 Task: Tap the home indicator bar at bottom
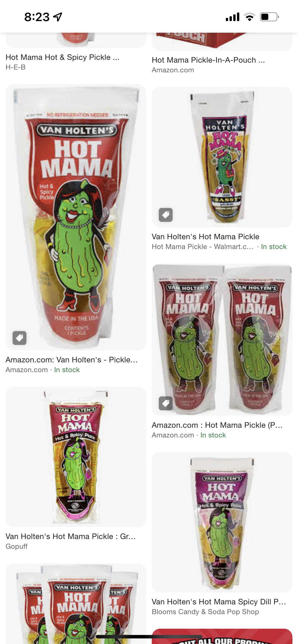coord(149,637)
